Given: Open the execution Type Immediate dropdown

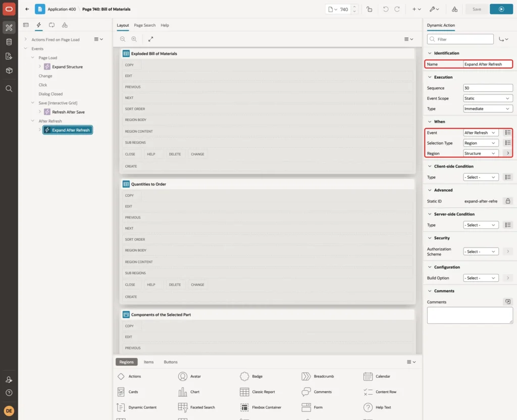Looking at the screenshot, I should pyautogui.click(x=488, y=109).
